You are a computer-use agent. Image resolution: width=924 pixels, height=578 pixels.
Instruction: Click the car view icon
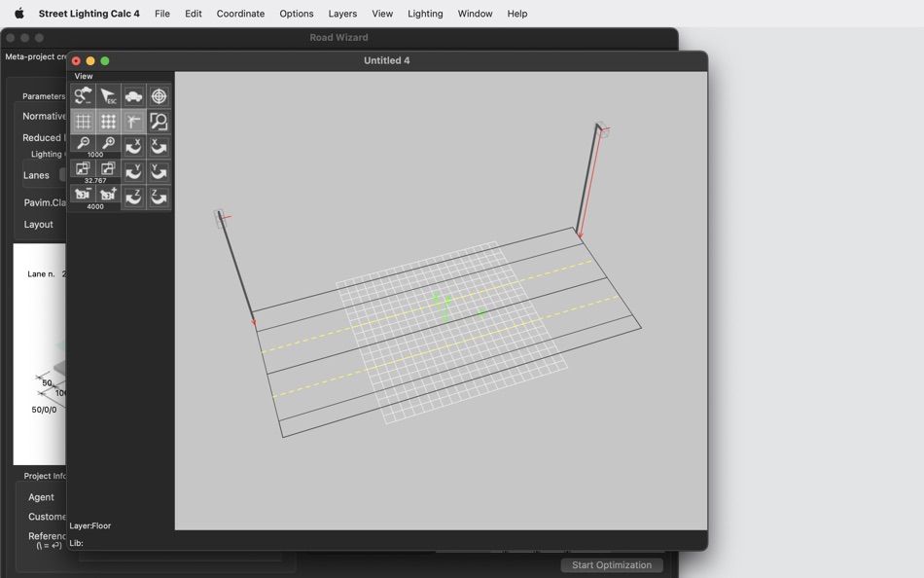point(133,95)
